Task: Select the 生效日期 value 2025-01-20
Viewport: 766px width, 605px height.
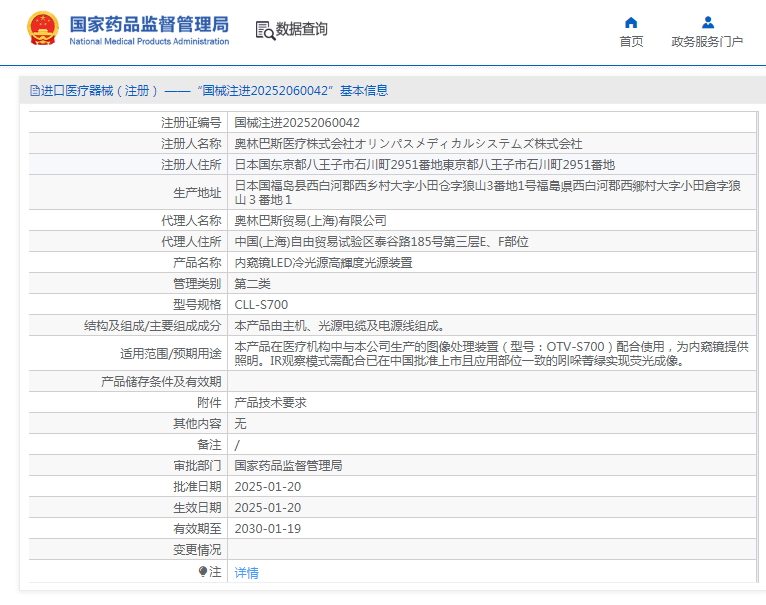Action: click(x=268, y=507)
